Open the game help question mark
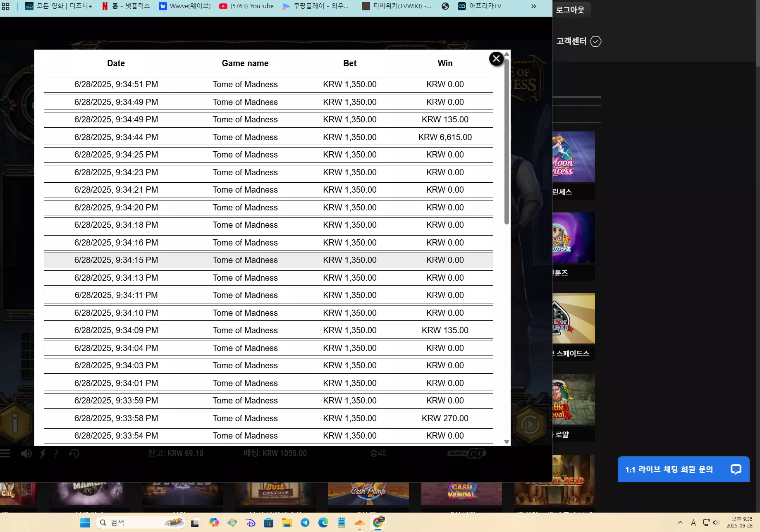 56,453
